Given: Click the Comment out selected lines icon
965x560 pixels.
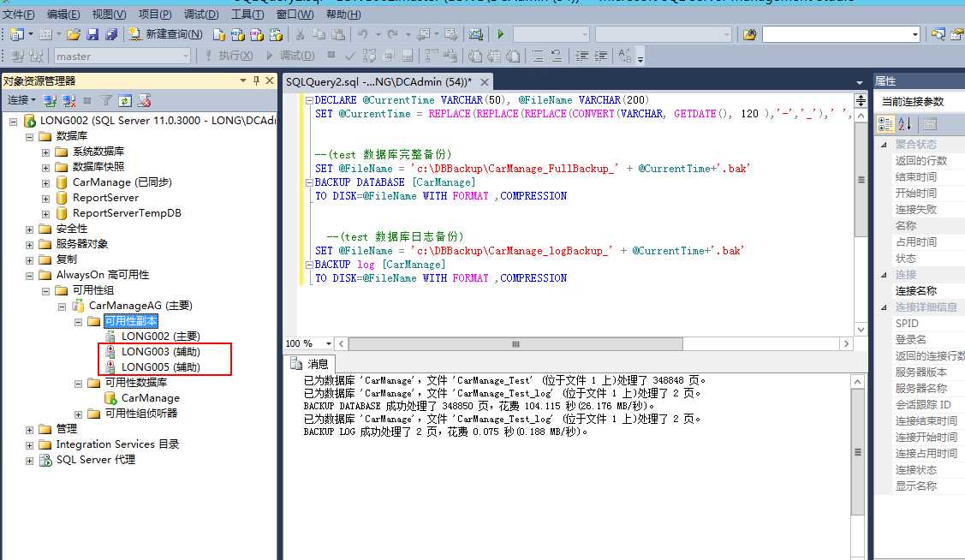Looking at the screenshot, I should [x=537, y=56].
